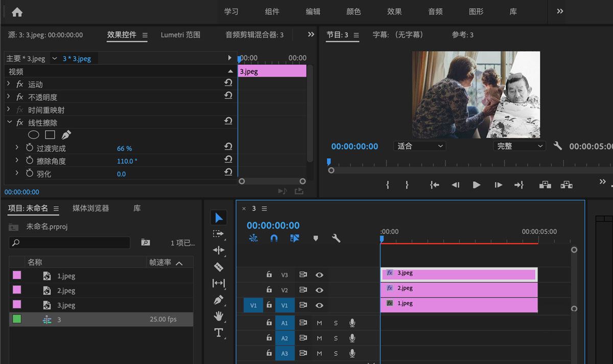613x364 pixels.
Task: Click the home icon at top left
Action: (x=17, y=11)
